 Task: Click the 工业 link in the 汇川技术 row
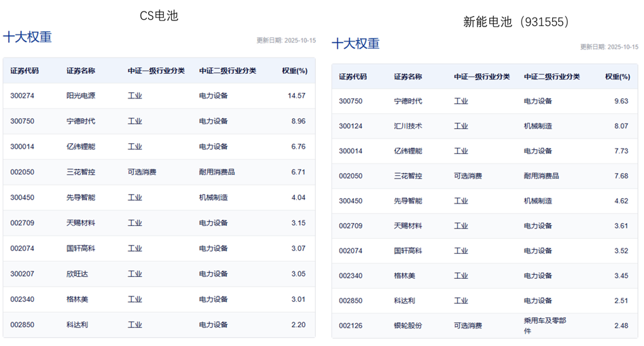(461, 126)
